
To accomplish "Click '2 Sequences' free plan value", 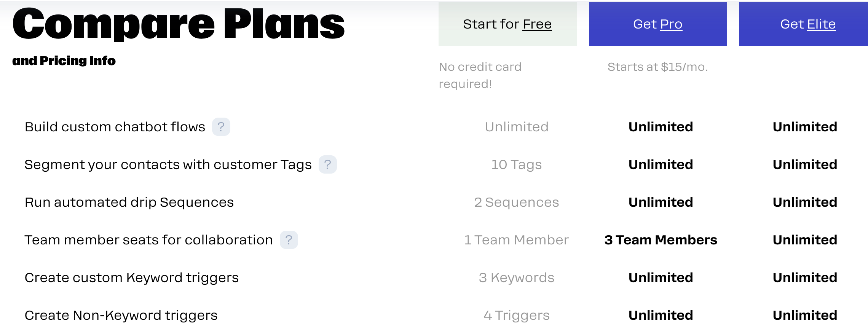I will coord(516,202).
